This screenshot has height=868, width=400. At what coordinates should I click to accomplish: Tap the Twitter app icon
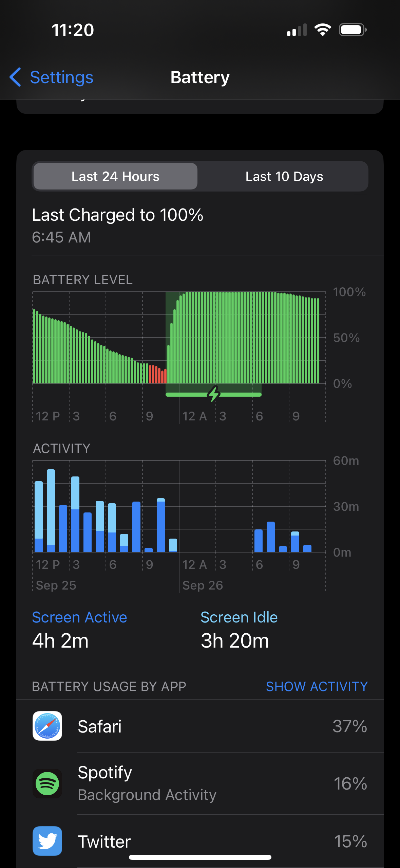tap(47, 841)
